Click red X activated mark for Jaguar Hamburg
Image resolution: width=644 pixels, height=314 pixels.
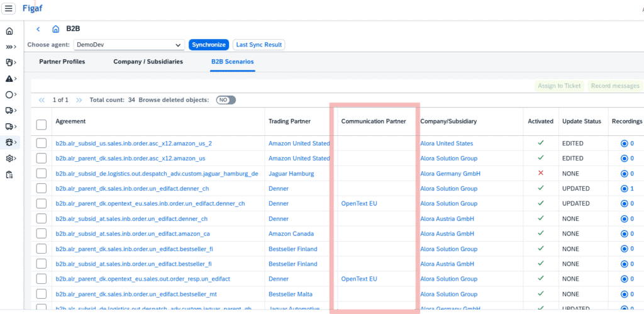click(540, 173)
